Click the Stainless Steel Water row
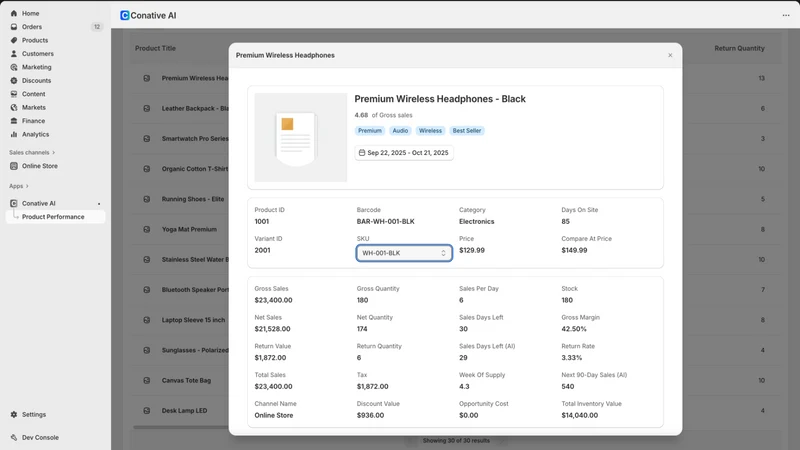 tap(195, 259)
